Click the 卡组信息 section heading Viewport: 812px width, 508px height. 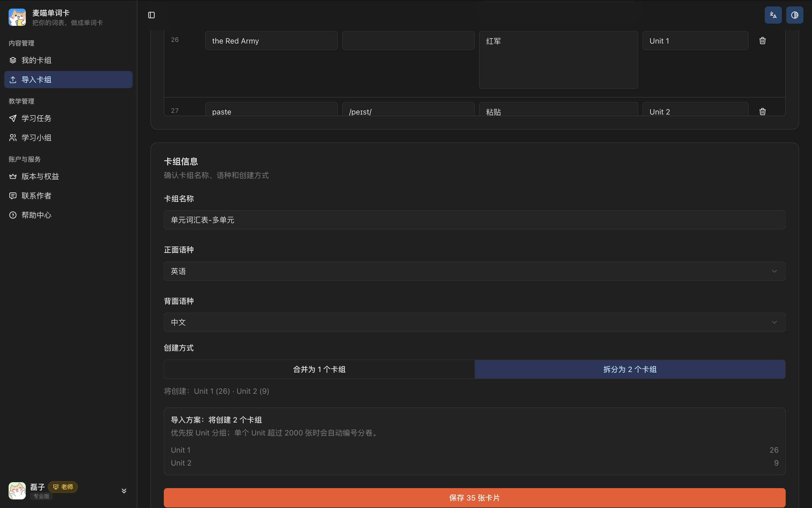click(x=181, y=162)
